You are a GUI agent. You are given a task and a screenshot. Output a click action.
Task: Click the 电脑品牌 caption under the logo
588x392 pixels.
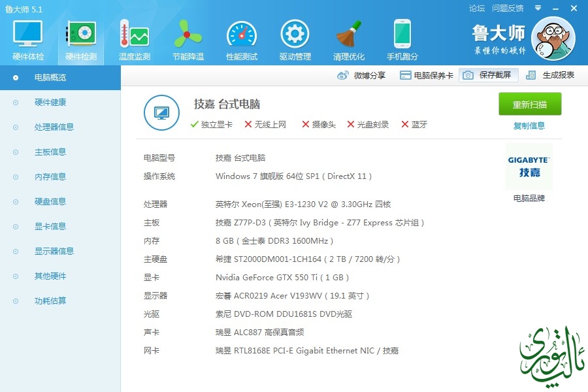[x=529, y=199]
